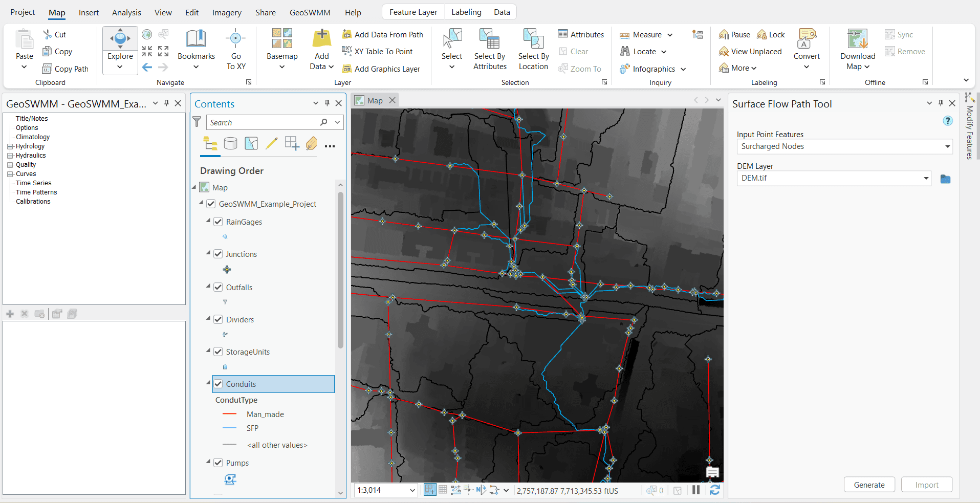
Task: Collapse the Junctions layer entry
Action: (207, 253)
